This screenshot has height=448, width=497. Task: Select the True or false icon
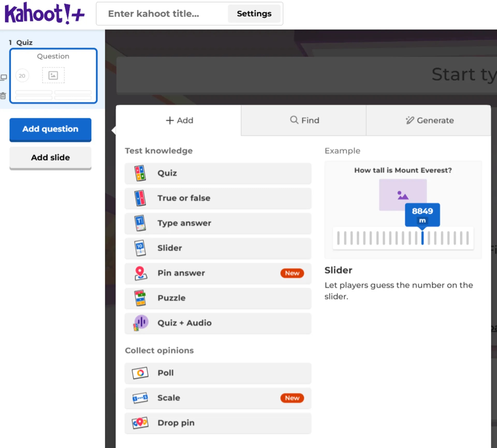140,198
